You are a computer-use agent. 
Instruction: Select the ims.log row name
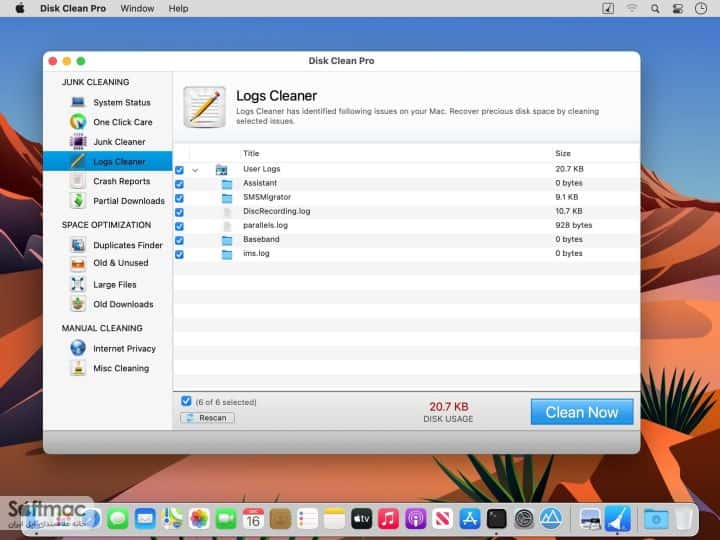click(x=256, y=253)
